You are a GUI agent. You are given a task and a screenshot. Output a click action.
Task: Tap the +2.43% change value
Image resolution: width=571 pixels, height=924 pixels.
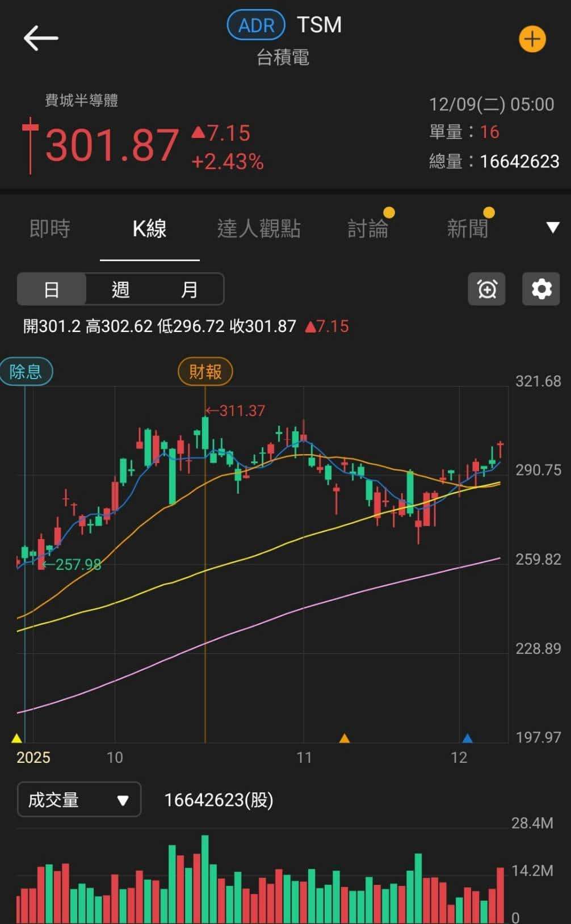pyautogui.click(x=228, y=162)
